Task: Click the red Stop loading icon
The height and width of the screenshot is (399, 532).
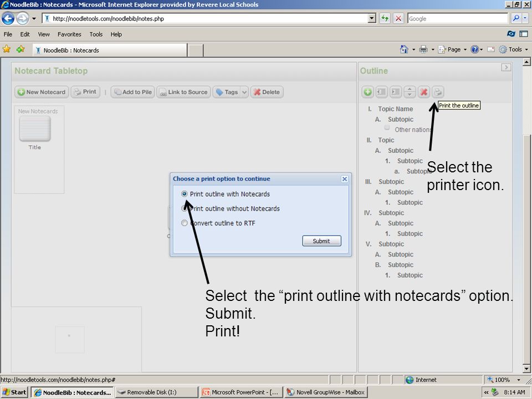Action: 398,19
